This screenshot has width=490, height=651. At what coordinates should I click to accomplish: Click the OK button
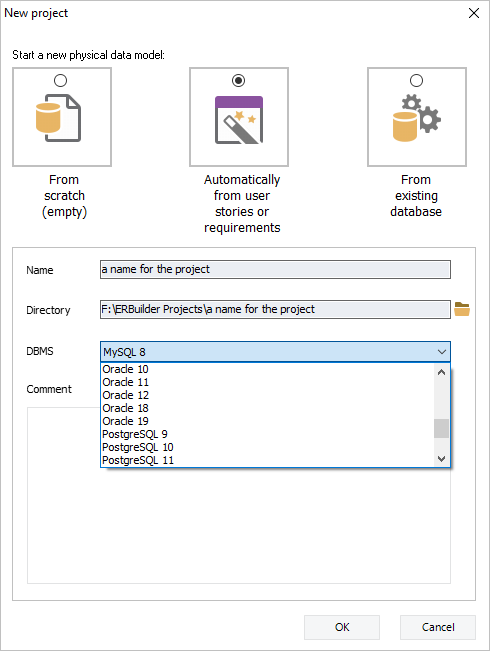click(x=342, y=627)
